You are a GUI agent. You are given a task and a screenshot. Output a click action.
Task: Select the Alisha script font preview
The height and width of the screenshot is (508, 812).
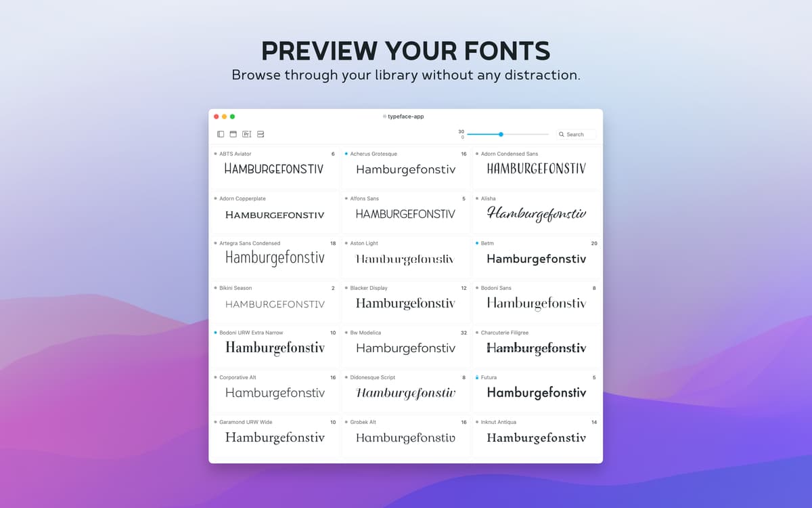(x=537, y=214)
